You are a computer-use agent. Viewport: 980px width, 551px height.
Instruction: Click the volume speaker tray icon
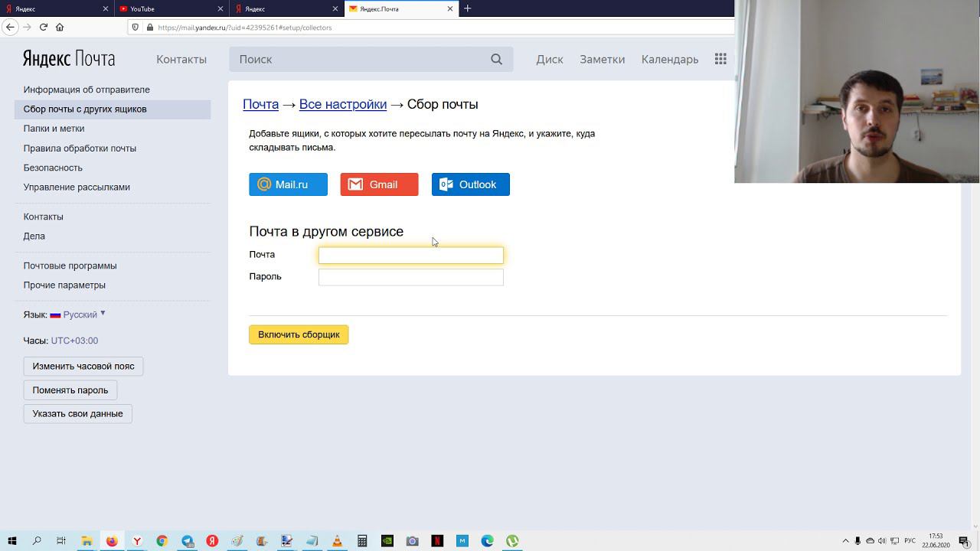[x=882, y=541]
